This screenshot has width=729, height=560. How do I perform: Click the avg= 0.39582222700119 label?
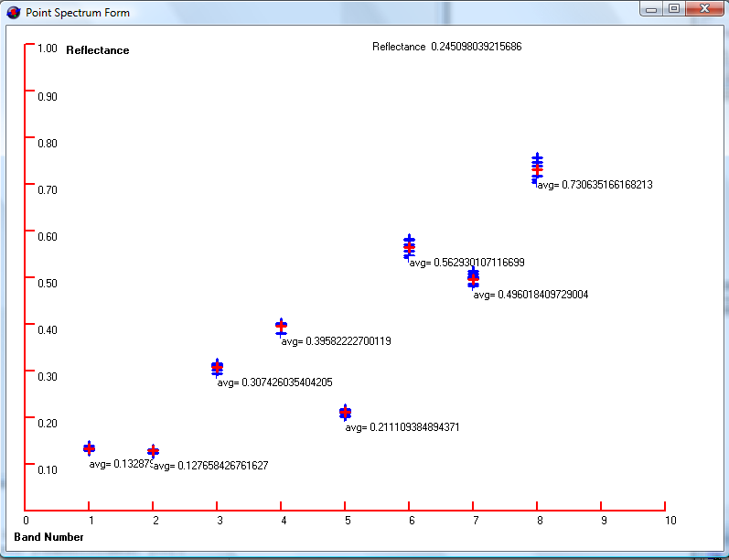coord(336,341)
